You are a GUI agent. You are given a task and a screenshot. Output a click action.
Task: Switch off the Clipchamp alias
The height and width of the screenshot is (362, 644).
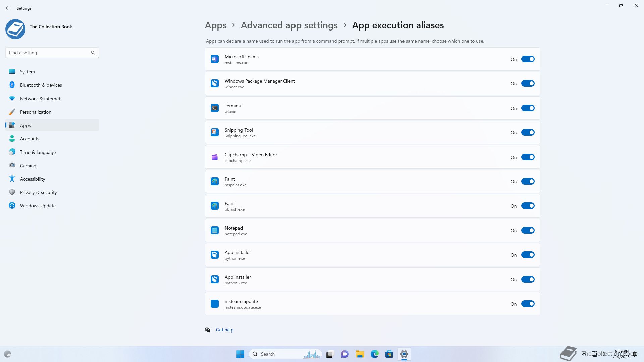pyautogui.click(x=528, y=157)
